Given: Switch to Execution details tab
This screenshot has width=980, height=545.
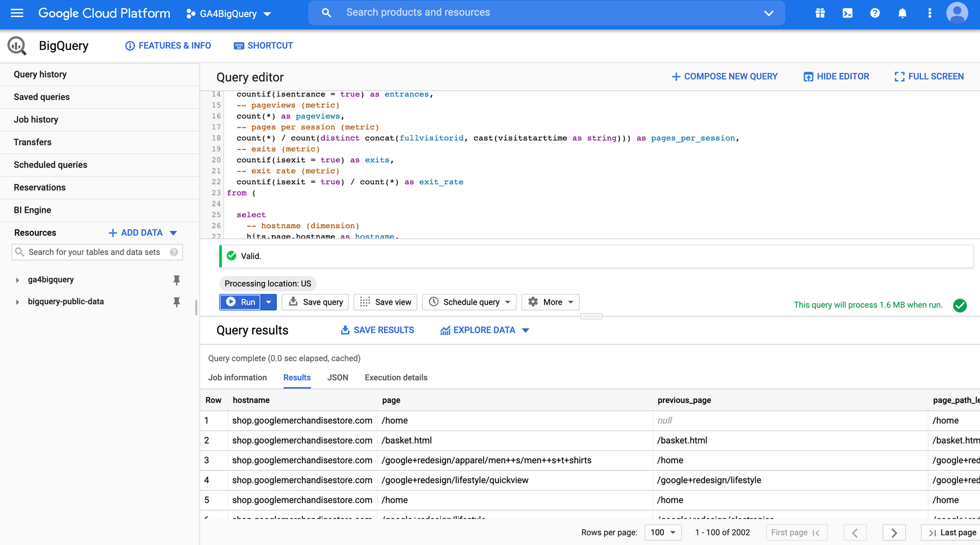Looking at the screenshot, I should pyautogui.click(x=396, y=377).
